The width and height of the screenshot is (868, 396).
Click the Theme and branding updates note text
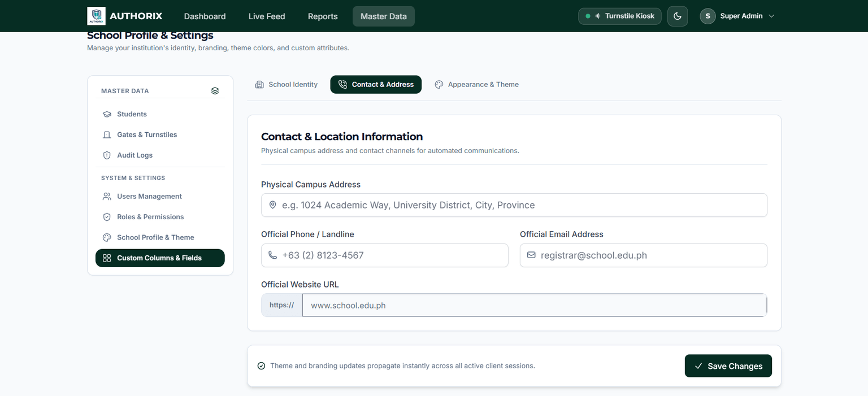pos(402,366)
